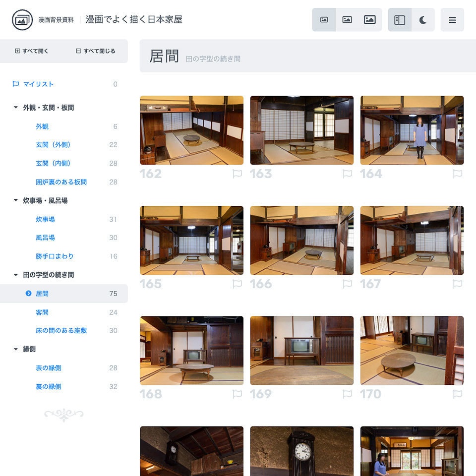
Task: Toggle the flag on image 167
Action: tap(458, 284)
